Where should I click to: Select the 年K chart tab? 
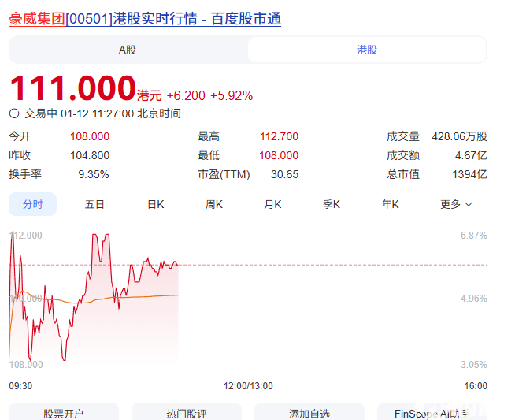point(390,204)
